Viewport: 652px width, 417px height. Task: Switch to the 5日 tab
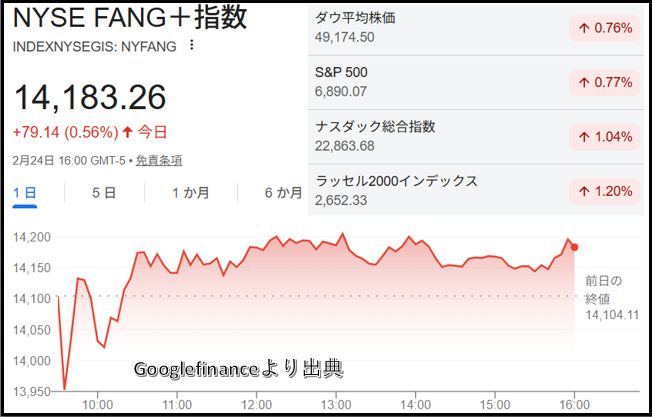pyautogui.click(x=104, y=193)
